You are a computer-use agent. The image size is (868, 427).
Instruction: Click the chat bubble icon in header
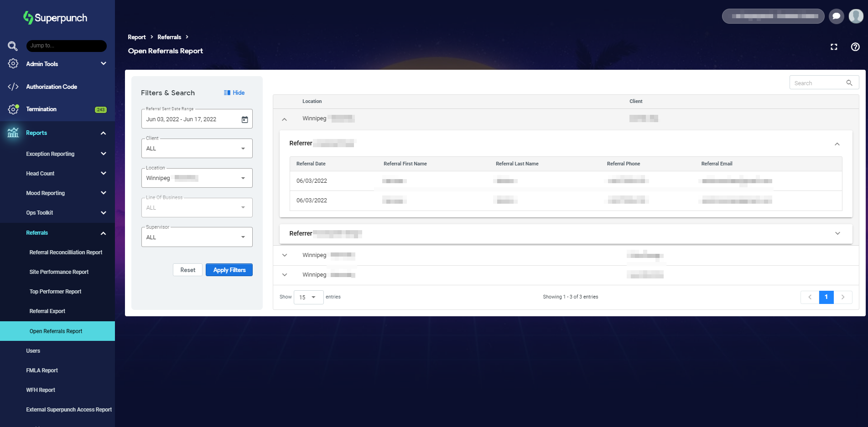tap(836, 16)
